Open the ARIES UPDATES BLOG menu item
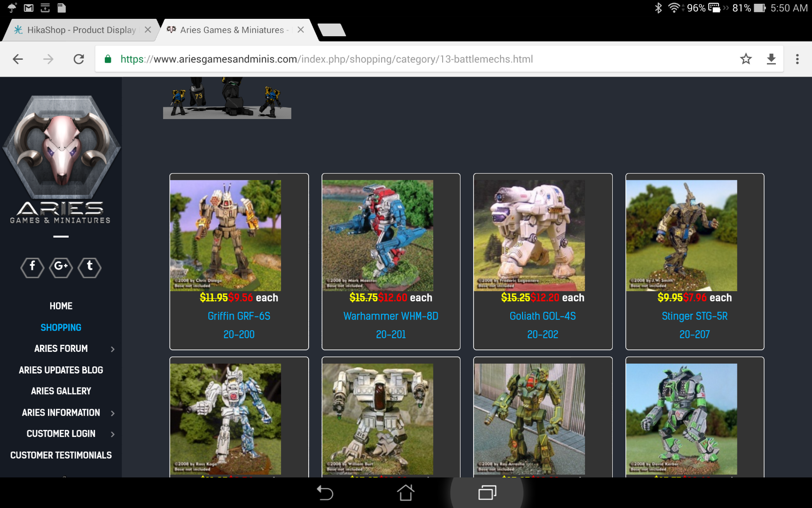 pyautogui.click(x=61, y=370)
